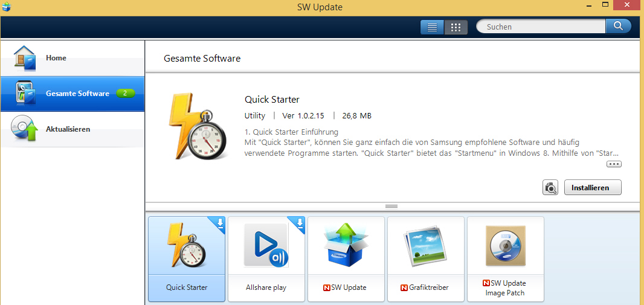This screenshot has width=644, height=305.
Task: Click the Installieren button
Action: [x=593, y=188]
